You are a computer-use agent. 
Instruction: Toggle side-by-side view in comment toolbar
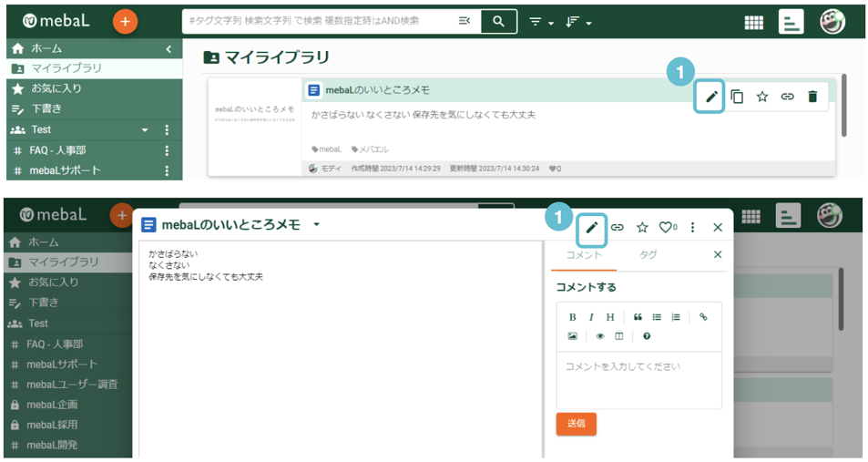(619, 336)
